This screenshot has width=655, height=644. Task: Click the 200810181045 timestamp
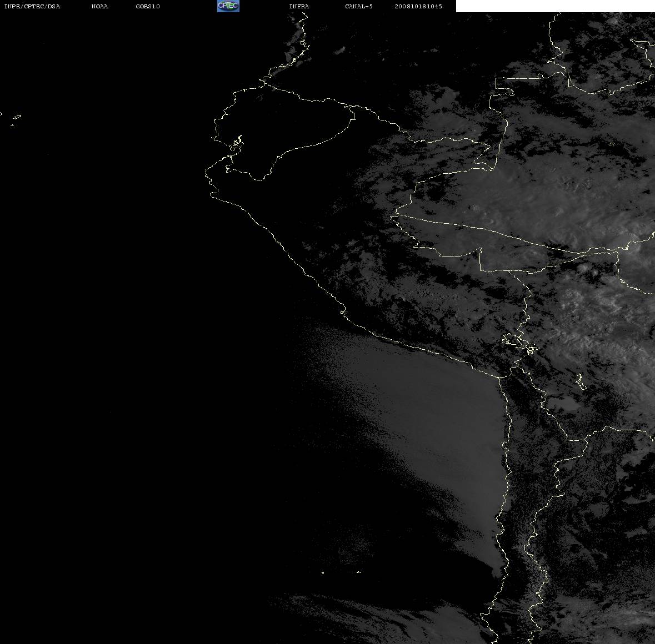pyautogui.click(x=418, y=6)
